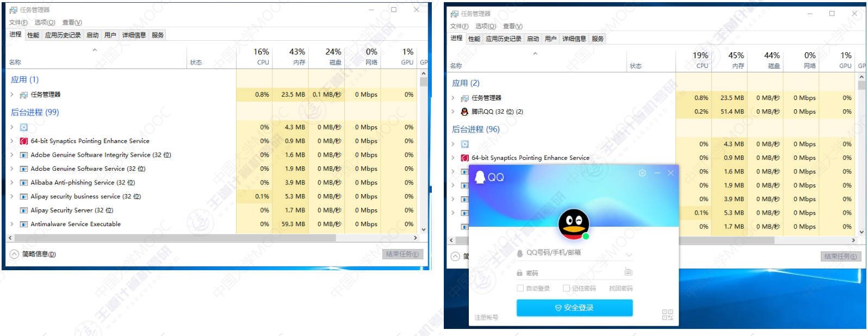Click the 安全登录 button in QQ
The width and height of the screenshot is (868, 336).
click(x=574, y=308)
